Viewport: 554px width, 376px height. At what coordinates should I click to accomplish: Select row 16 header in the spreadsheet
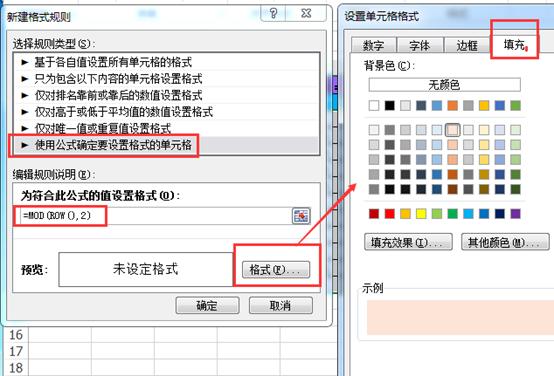click(x=16, y=335)
